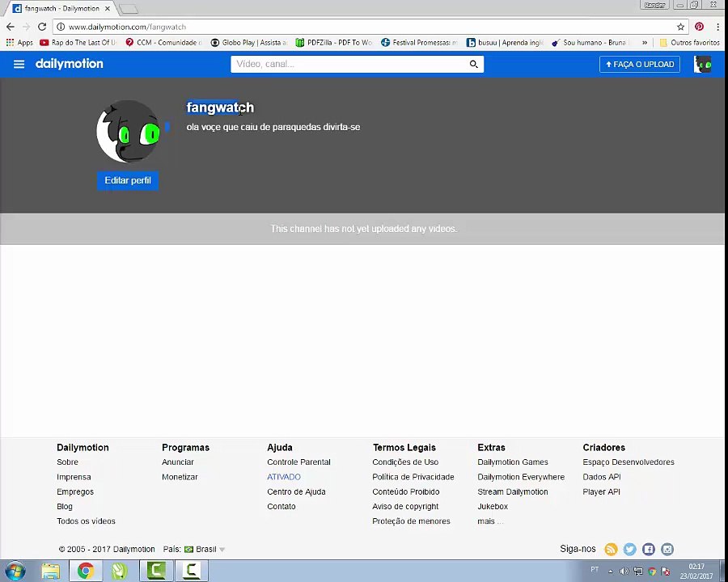Open the Sobre footer link

[67, 462]
